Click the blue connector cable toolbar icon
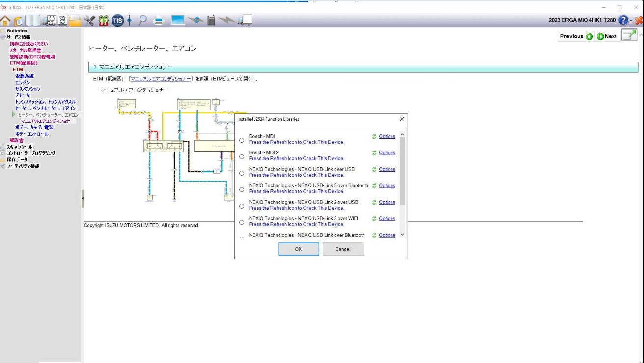644x363 pixels. click(196, 20)
